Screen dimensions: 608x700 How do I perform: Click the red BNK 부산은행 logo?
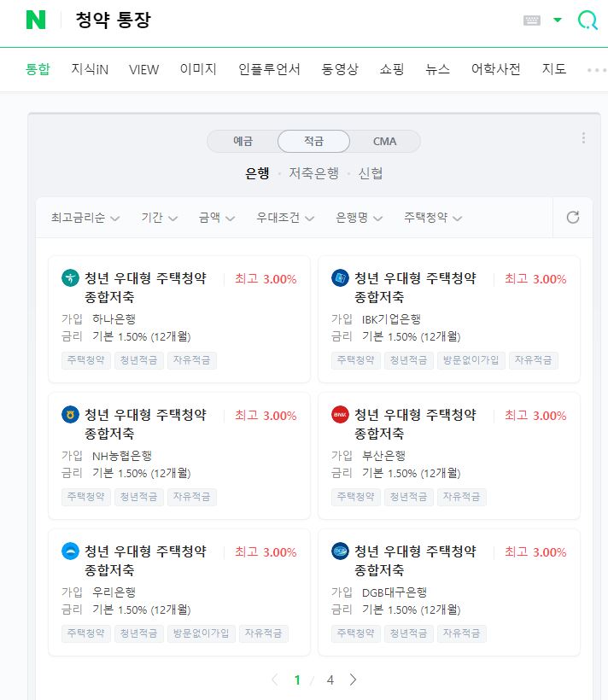pyautogui.click(x=340, y=415)
